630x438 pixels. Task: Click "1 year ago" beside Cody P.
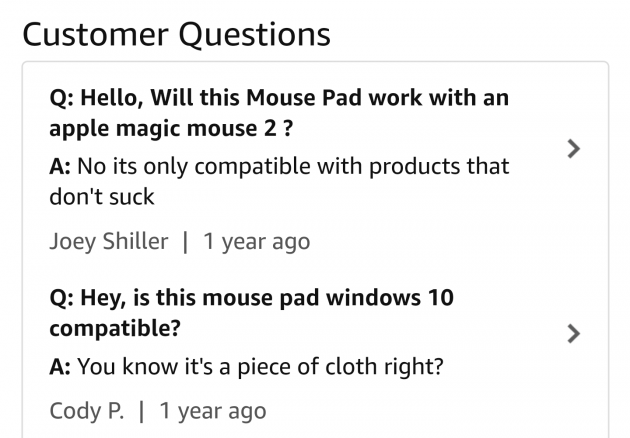click(213, 411)
